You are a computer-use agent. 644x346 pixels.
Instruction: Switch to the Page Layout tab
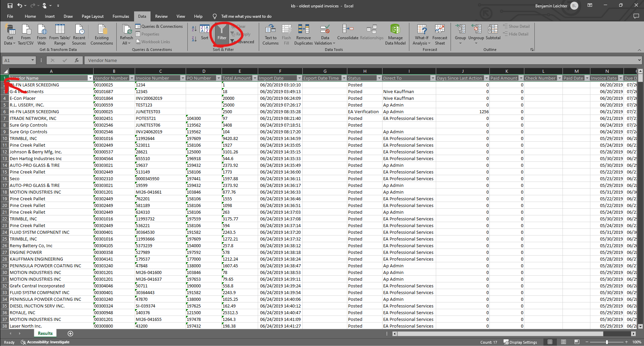point(93,16)
